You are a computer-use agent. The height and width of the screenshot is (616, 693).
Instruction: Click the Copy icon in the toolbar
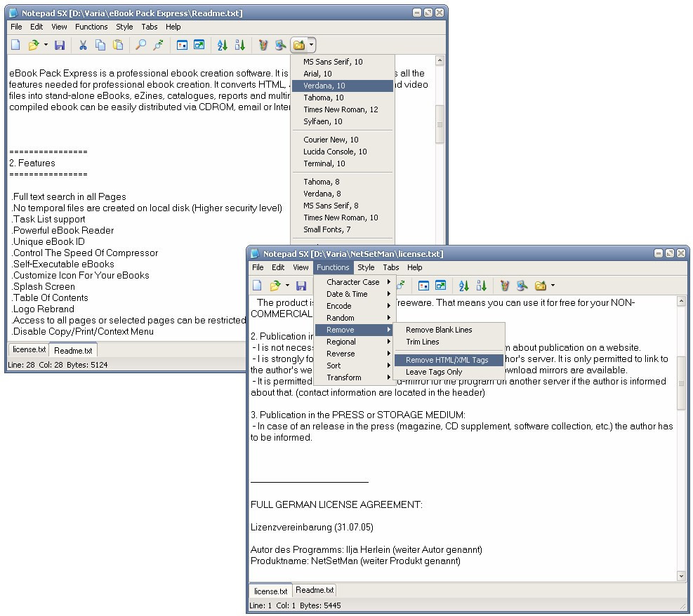pyautogui.click(x=100, y=45)
